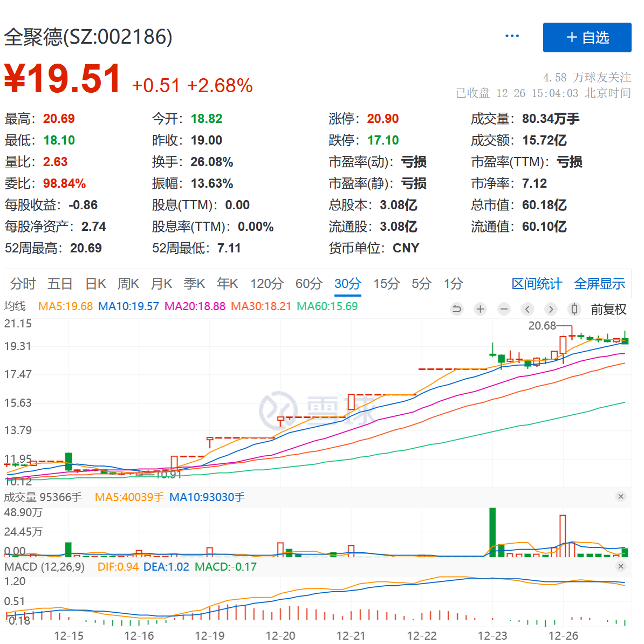The height and width of the screenshot is (644, 644).
Task: Open 前复权 adjustment dropdown
Action: tap(608, 309)
